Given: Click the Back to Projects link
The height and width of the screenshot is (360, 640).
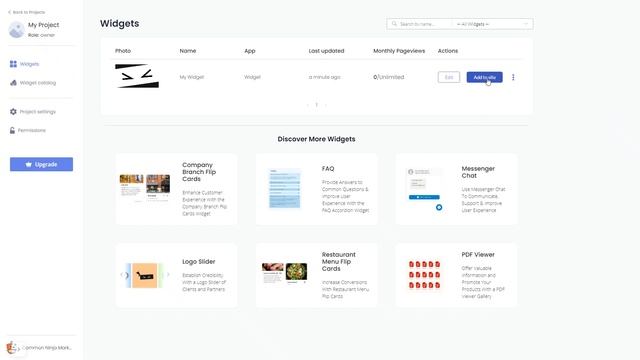Looking at the screenshot, I should pos(27,12).
